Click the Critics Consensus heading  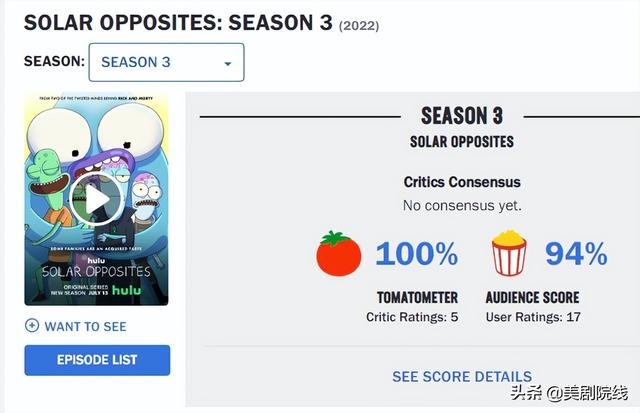462,182
